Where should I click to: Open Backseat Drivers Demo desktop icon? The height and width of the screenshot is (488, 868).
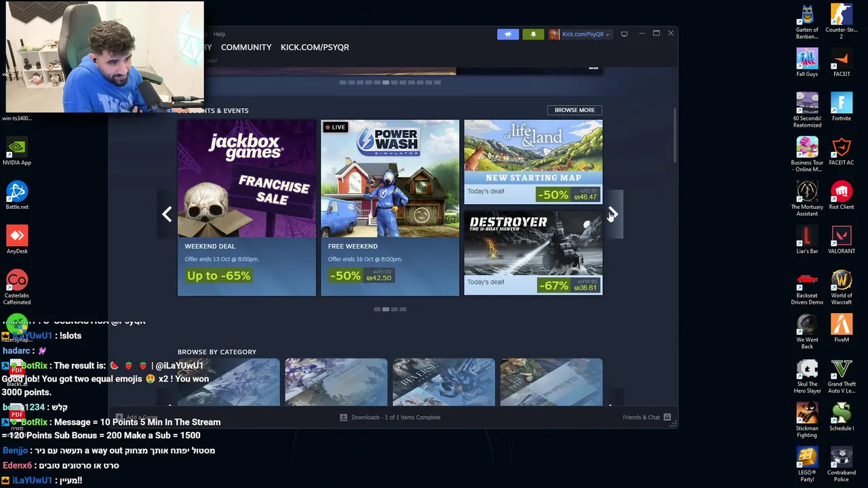pos(807,287)
